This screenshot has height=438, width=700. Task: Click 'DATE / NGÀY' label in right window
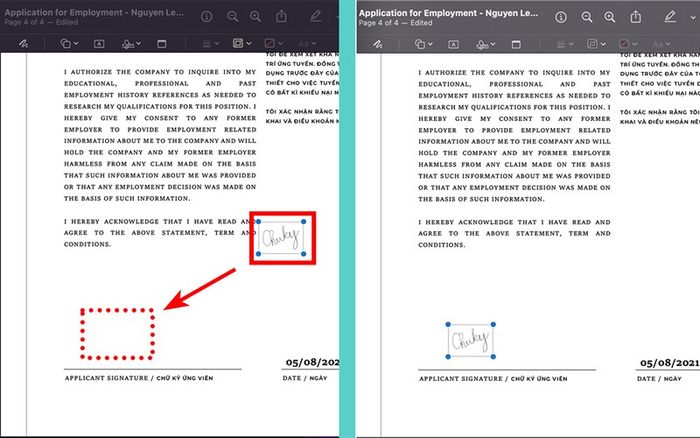[659, 379]
